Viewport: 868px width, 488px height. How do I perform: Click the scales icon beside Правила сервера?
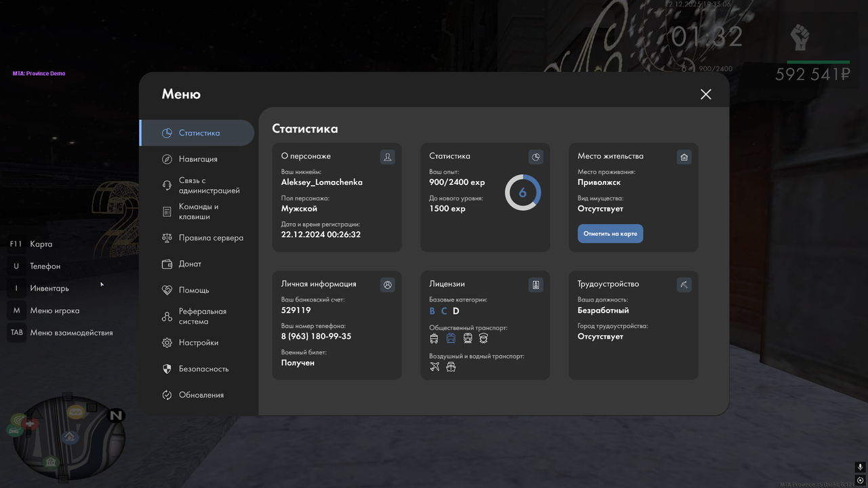click(x=167, y=238)
